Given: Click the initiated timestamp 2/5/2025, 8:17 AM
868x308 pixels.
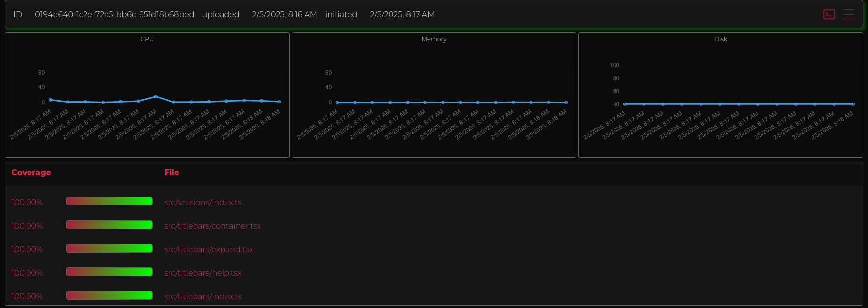Looking at the screenshot, I should [x=402, y=15].
